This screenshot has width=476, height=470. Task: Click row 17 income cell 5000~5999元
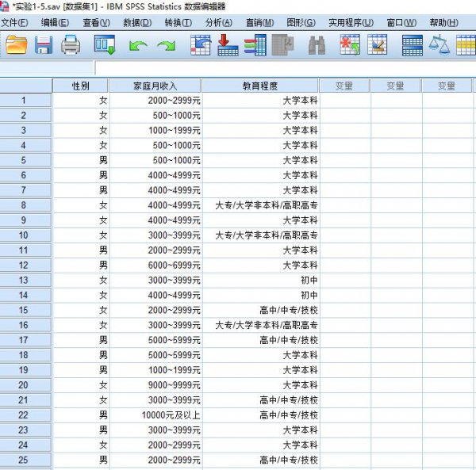coord(155,340)
